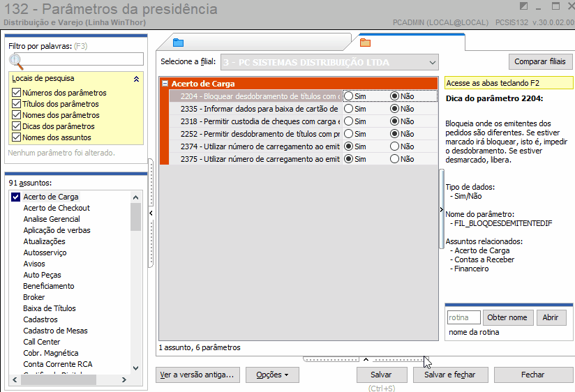Click the window restore-down icon
This screenshot has width=575, height=392.
(x=555, y=6)
